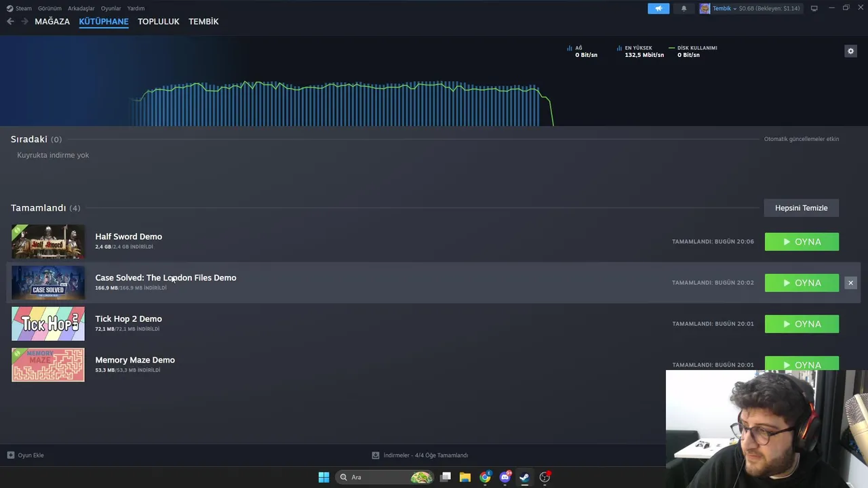Viewport: 868px width, 488px height.
Task: Toggle the DİSK KULLANIMI graph legend
Action: click(x=693, y=52)
